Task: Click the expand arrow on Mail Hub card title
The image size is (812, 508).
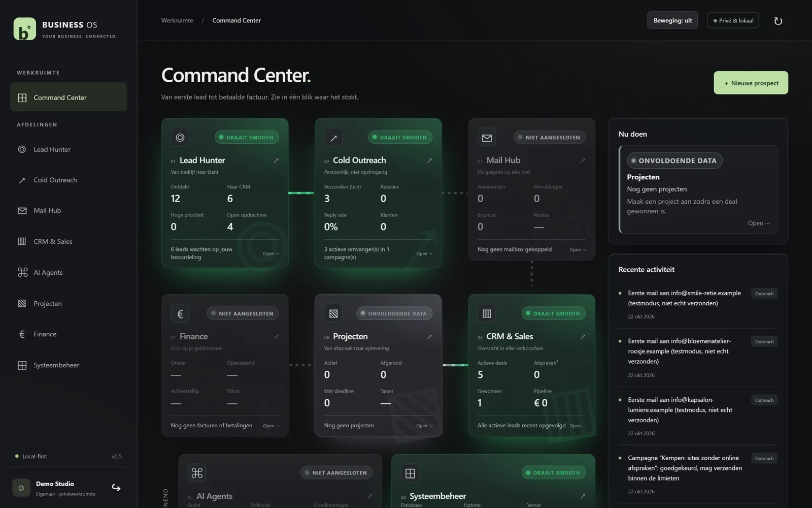Action: tap(583, 161)
